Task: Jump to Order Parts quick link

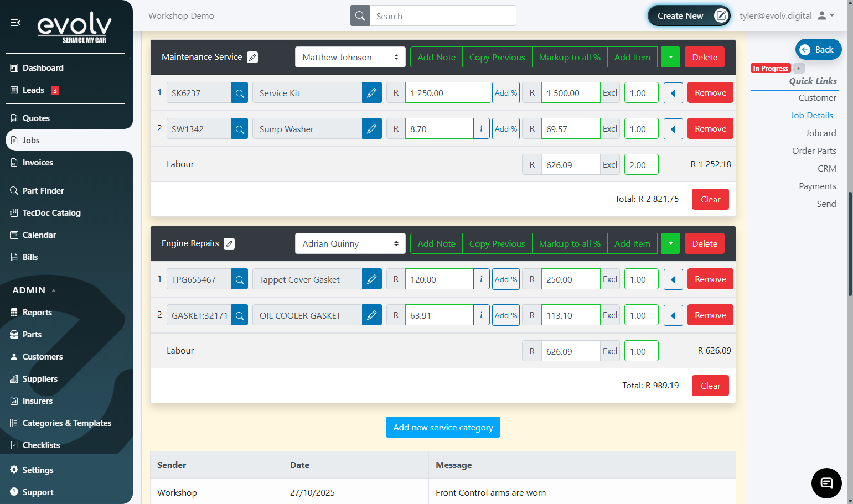Action: pyautogui.click(x=814, y=151)
